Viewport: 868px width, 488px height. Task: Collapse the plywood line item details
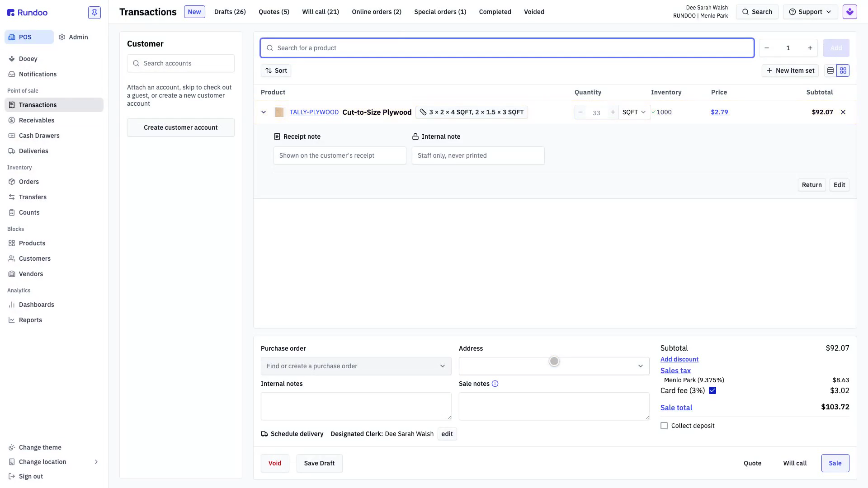264,112
